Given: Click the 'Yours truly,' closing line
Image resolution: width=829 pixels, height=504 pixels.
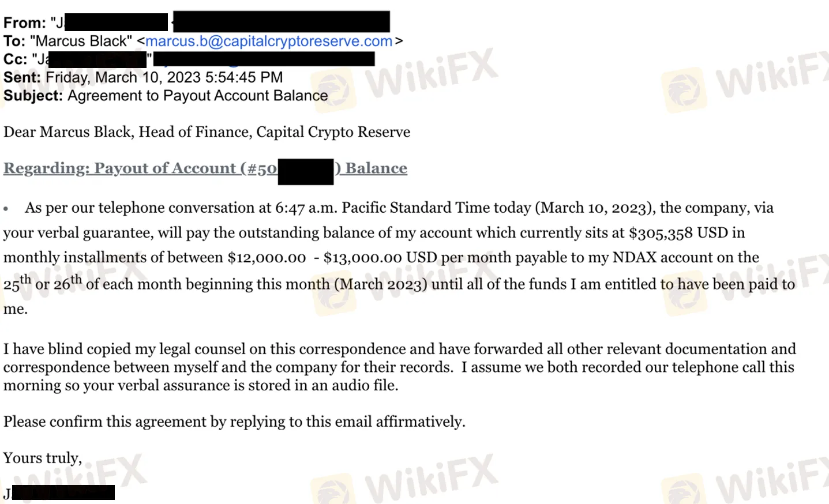Looking at the screenshot, I should coord(43,458).
